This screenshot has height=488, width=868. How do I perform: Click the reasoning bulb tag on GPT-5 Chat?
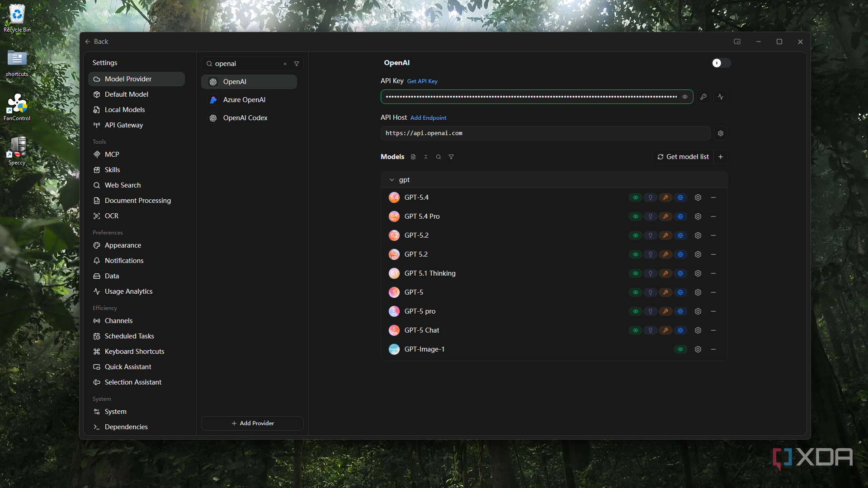651,330
